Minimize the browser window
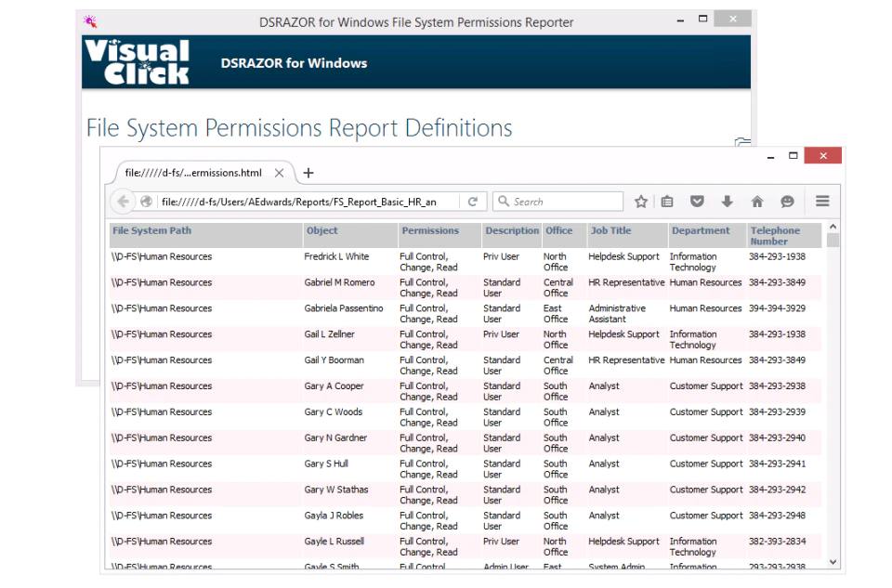 point(770,156)
